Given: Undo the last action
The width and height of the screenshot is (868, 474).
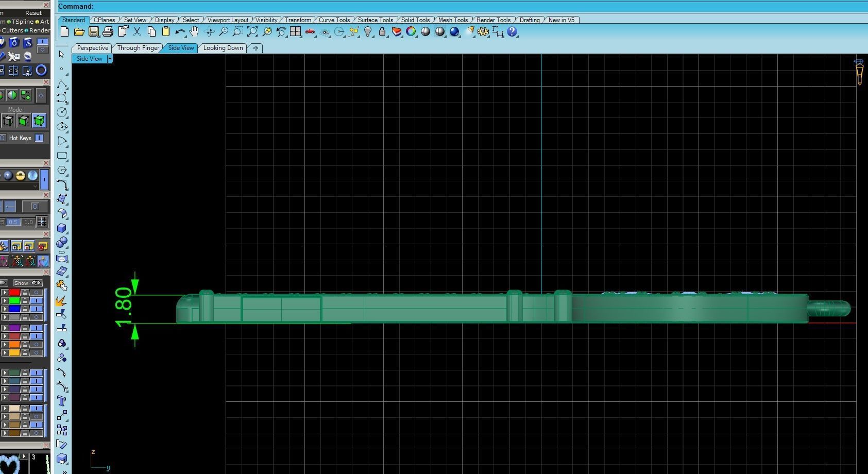Looking at the screenshot, I should tap(180, 32).
